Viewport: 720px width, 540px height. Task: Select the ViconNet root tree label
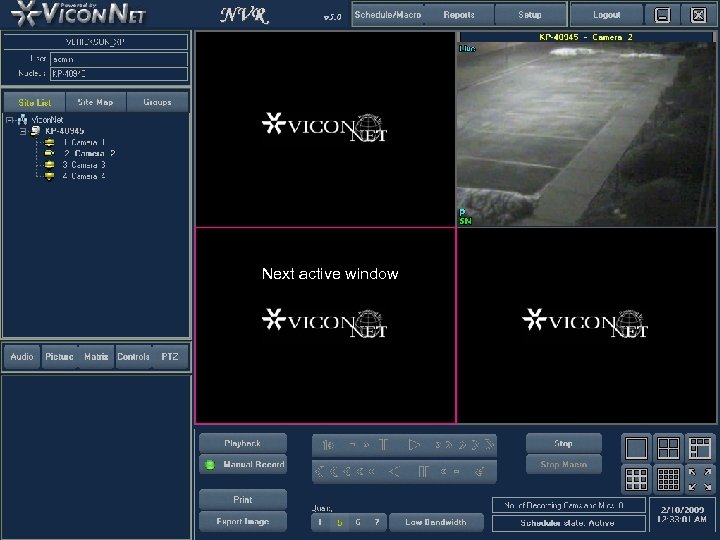[x=47, y=120]
